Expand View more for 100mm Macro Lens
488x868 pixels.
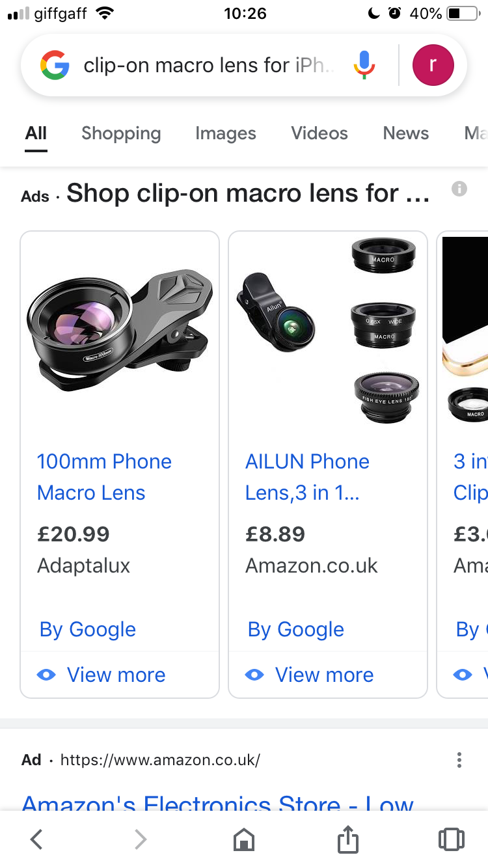[116, 675]
